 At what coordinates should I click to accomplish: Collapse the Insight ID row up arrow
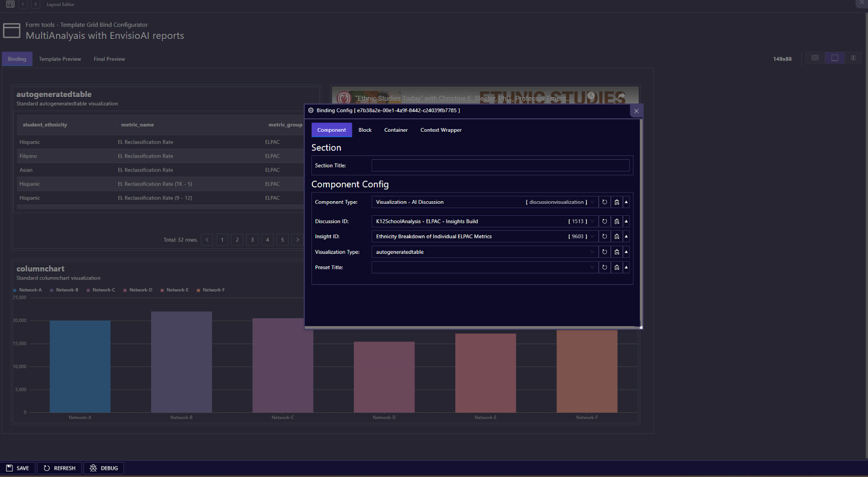coord(626,236)
